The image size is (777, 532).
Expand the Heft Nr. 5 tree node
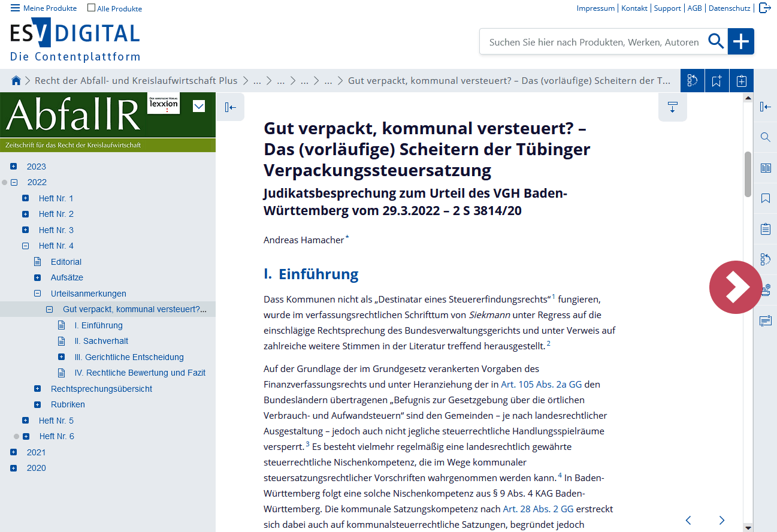(x=25, y=420)
